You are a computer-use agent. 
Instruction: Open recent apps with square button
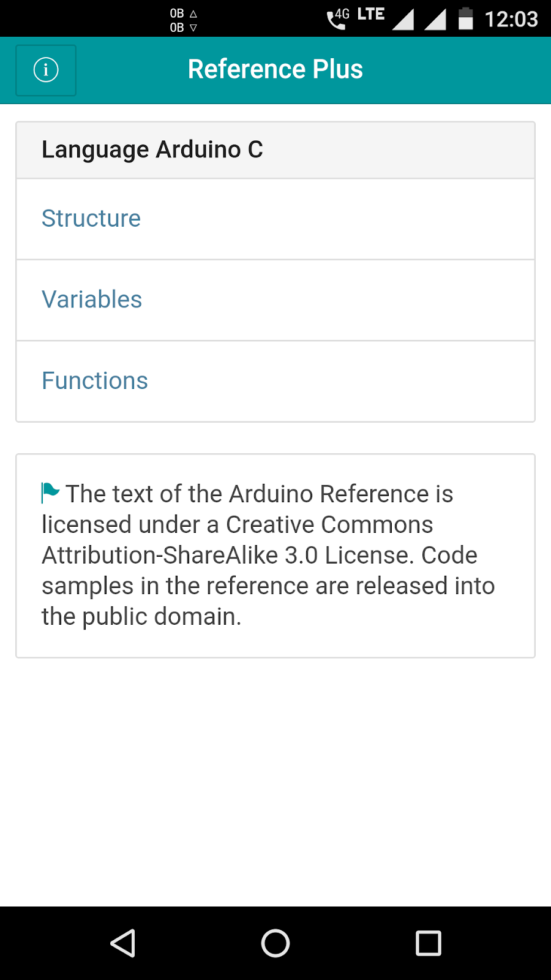pos(429,943)
